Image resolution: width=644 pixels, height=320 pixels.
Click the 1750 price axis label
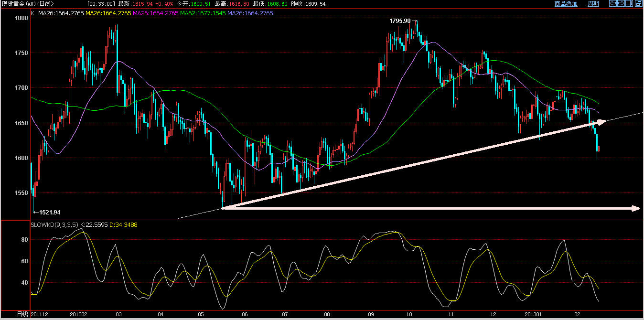point(22,53)
